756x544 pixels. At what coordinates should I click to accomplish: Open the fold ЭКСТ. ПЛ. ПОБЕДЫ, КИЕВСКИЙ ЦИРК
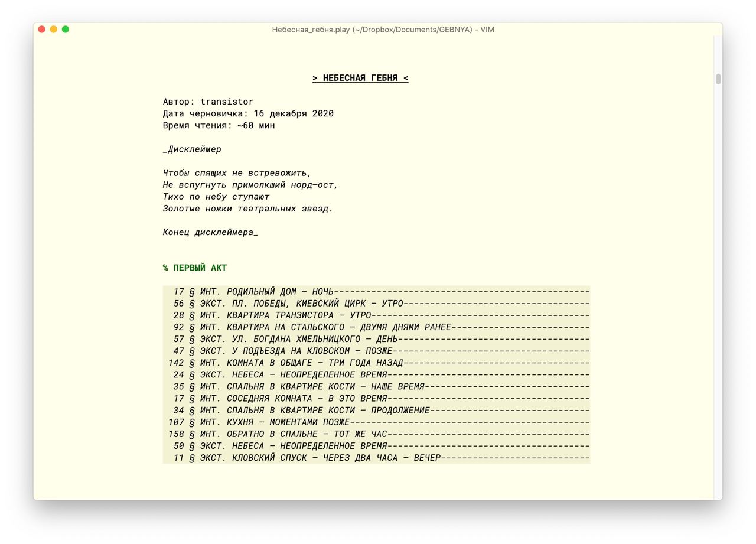[376, 304]
